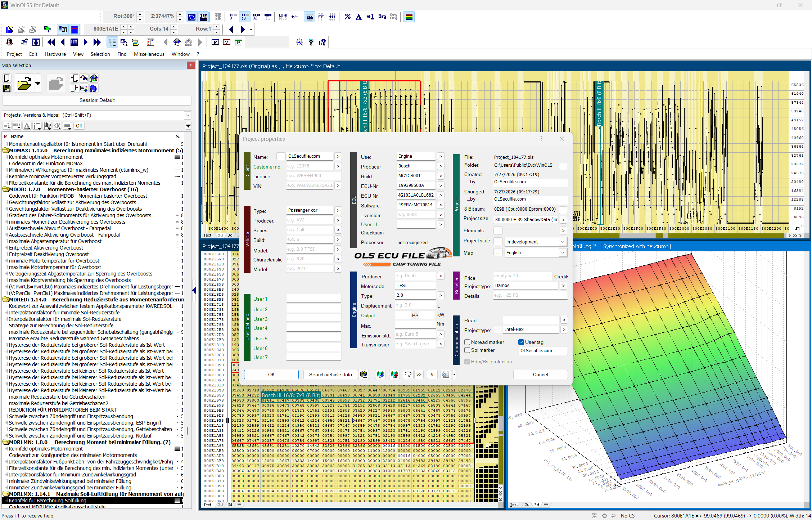Click the percent display mode icon
The image size is (812, 520).
[347, 17]
